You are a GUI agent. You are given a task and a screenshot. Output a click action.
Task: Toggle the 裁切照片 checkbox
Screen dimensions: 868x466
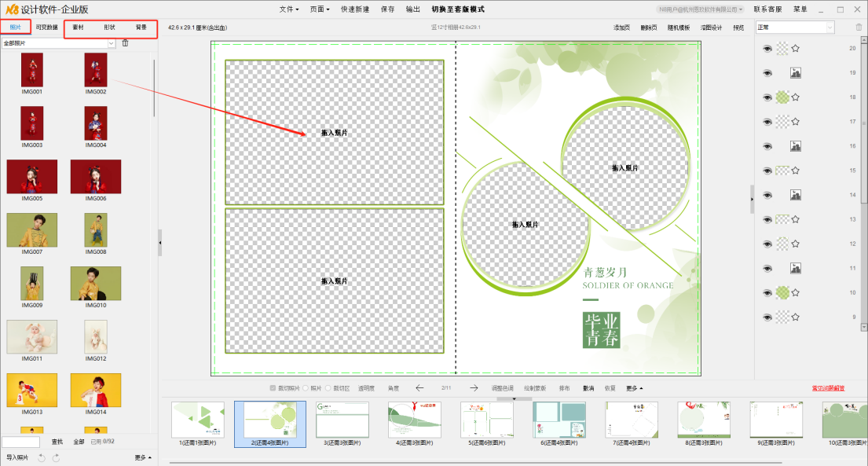[273, 388]
